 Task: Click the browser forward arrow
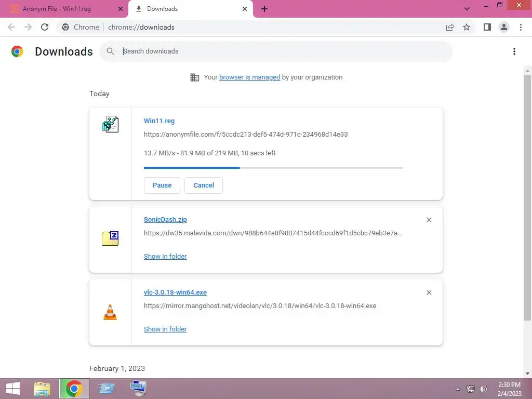tap(28, 27)
